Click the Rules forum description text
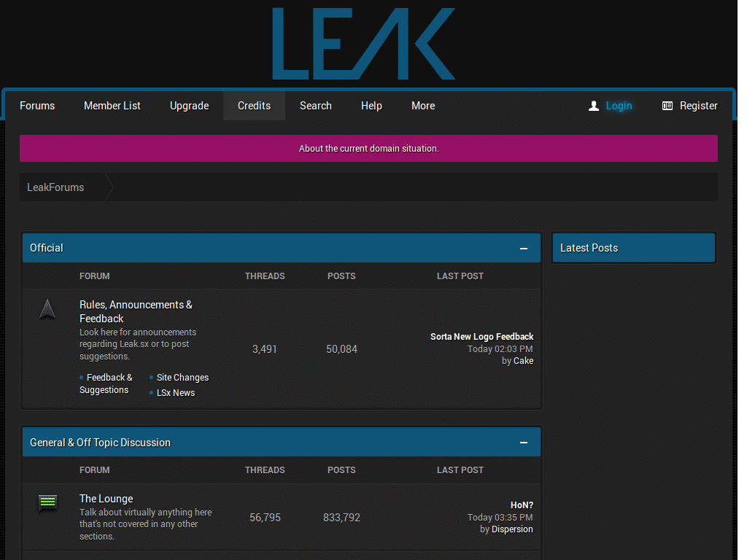 138,344
